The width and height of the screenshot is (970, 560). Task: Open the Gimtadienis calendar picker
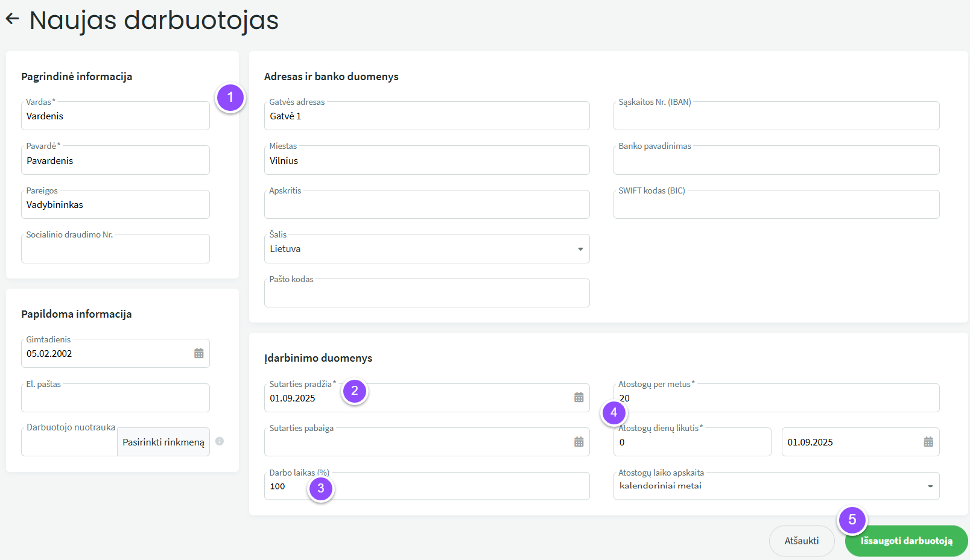point(198,353)
